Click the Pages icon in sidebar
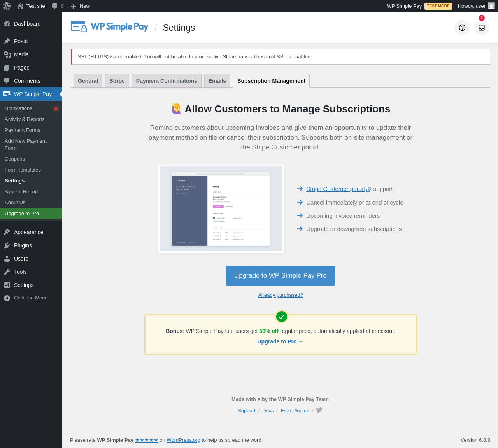The image size is (498, 448). [x=7, y=68]
